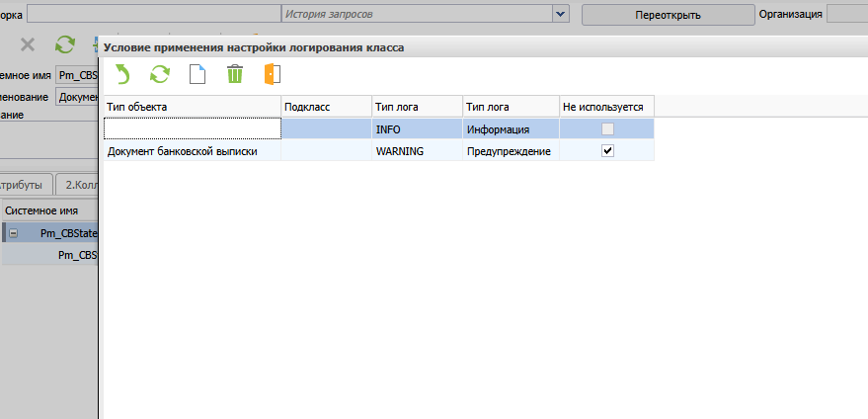Click the История запросов input field
The image size is (868, 419).
[415, 14]
